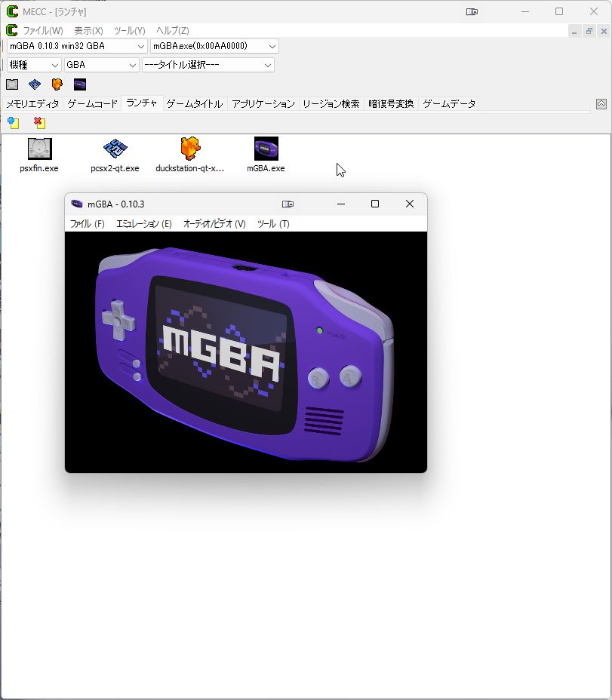The width and height of the screenshot is (612, 700).
Task: Switch to ゲームコード tab
Action: [93, 104]
